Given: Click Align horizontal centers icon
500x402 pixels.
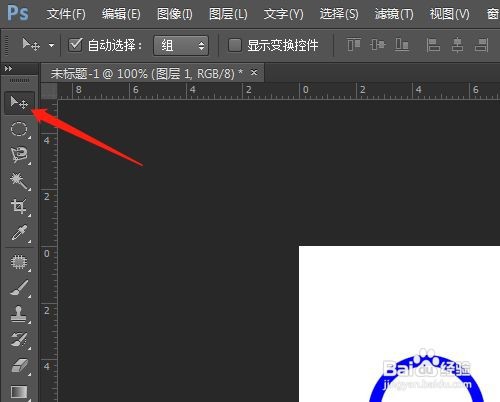Looking at the screenshot, I should pyautogui.click(x=457, y=45).
